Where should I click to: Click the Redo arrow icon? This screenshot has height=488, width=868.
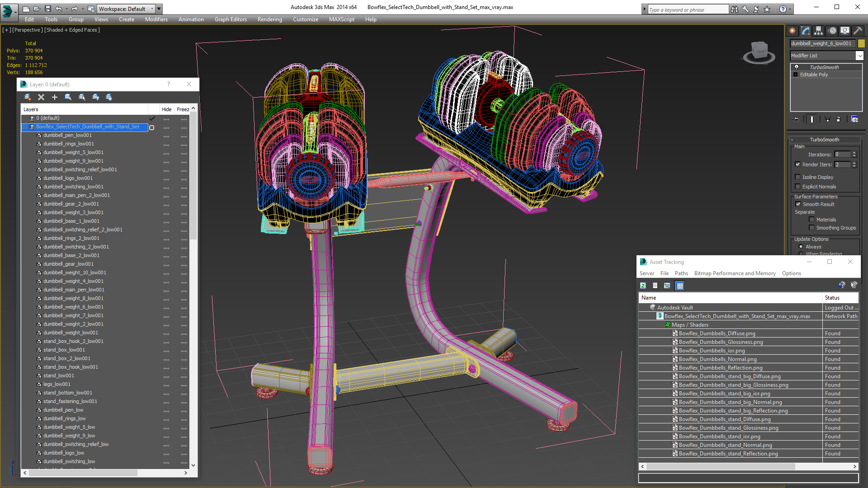(x=75, y=9)
